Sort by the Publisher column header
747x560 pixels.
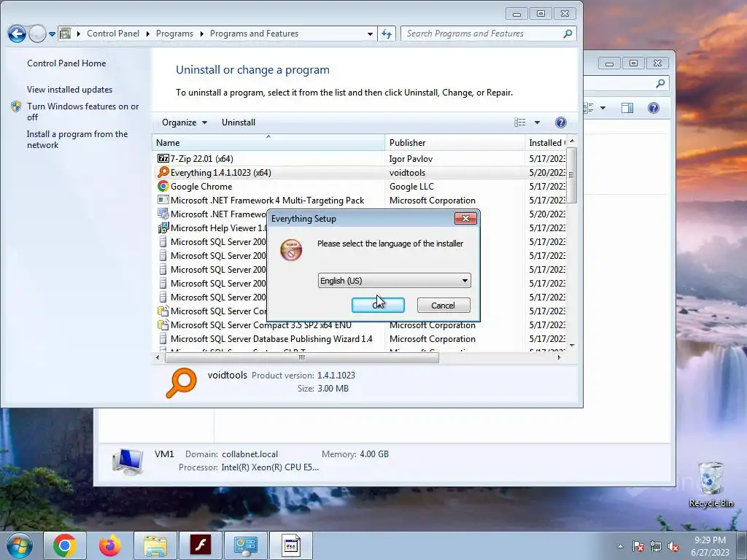pyautogui.click(x=454, y=143)
